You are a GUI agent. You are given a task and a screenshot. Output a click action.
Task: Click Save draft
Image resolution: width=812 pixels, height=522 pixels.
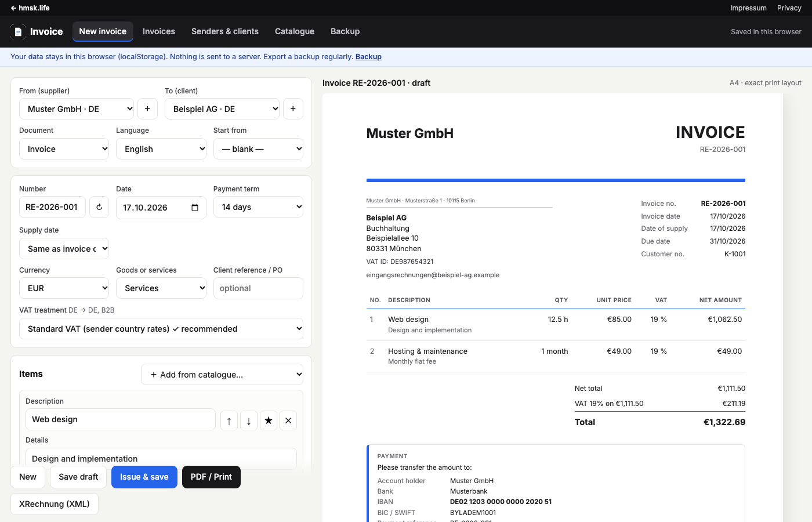coord(78,477)
